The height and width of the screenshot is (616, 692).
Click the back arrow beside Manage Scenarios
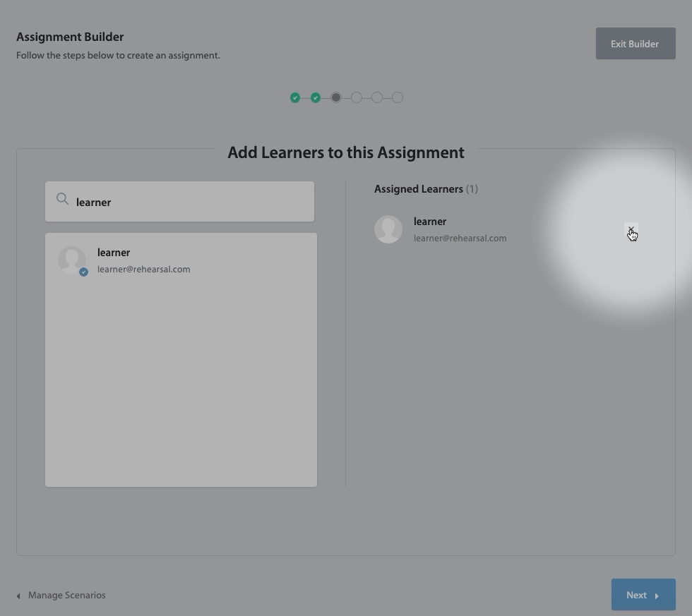click(x=19, y=596)
